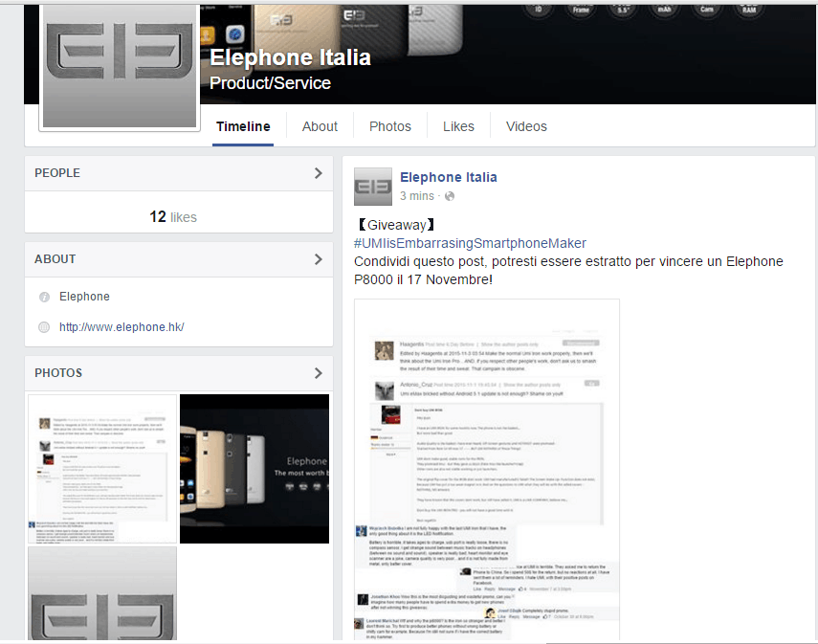Open the Timeline tab
This screenshot has width=818, height=644.
(243, 127)
